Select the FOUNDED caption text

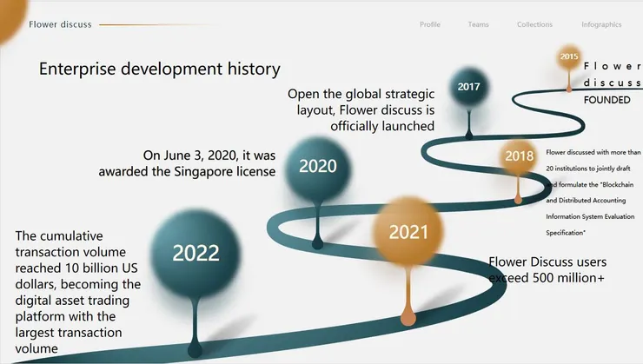[x=607, y=100]
